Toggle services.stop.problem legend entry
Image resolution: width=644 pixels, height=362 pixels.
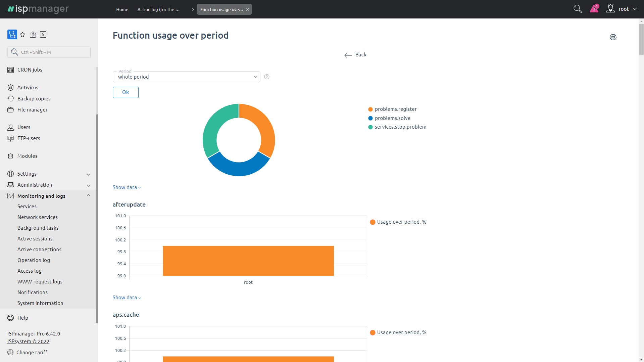tap(397, 127)
